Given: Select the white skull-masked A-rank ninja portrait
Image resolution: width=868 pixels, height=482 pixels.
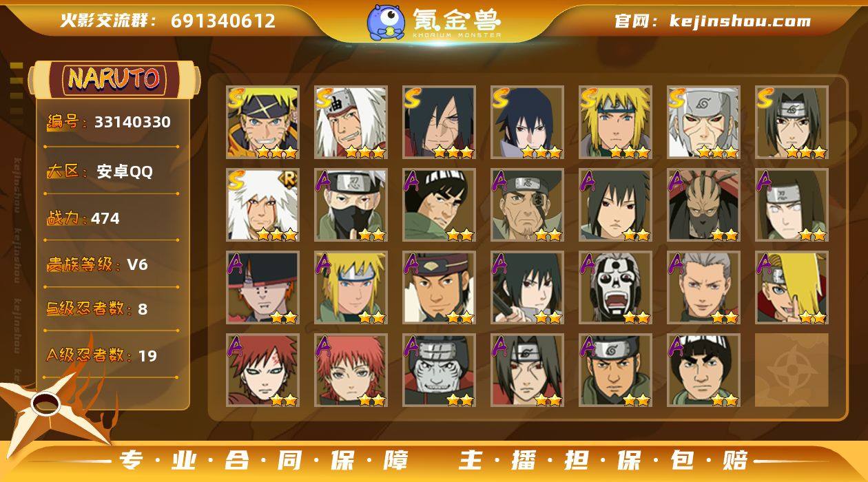Looking at the screenshot, I should pyautogui.click(x=615, y=288).
